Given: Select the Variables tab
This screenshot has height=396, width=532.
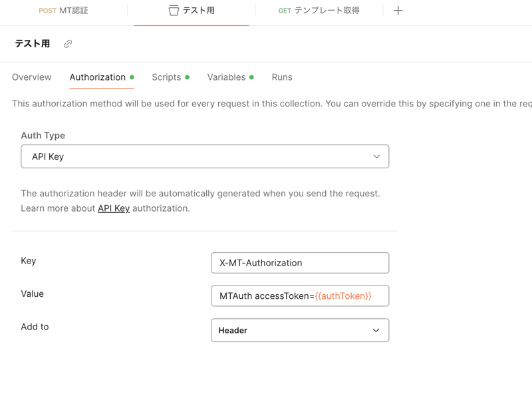Looking at the screenshot, I should pos(226,77).
